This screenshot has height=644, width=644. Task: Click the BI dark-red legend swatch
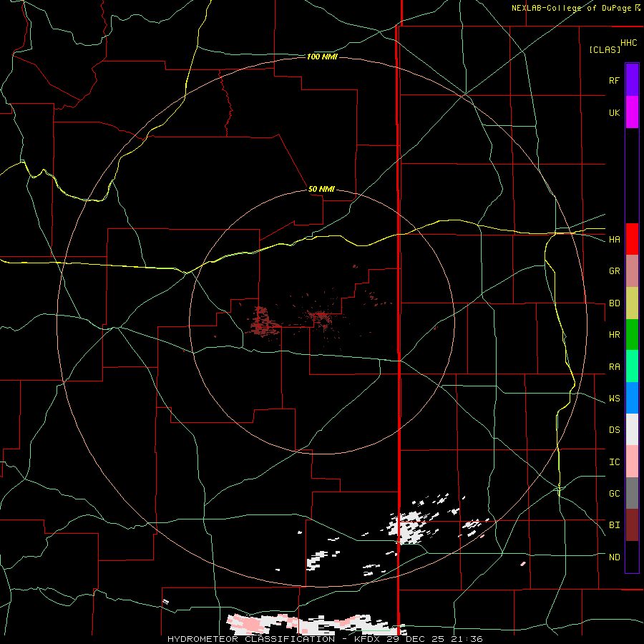(x=632, y=525)
